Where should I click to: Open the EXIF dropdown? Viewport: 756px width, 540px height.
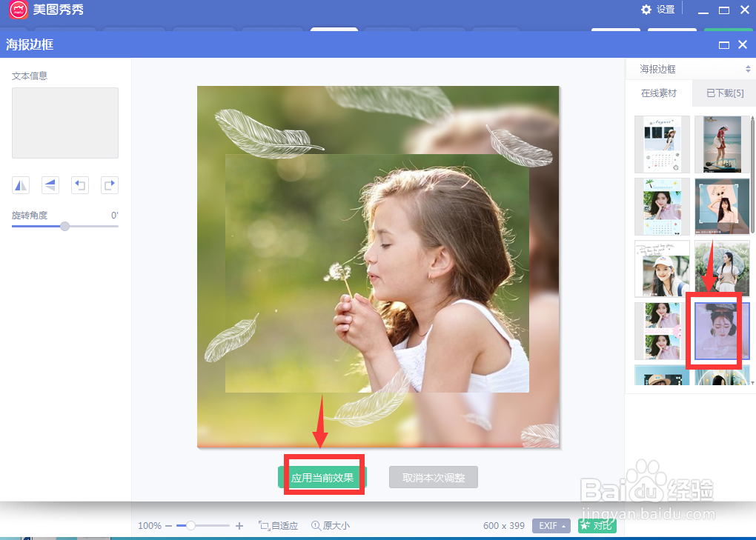tap(551, 526)
